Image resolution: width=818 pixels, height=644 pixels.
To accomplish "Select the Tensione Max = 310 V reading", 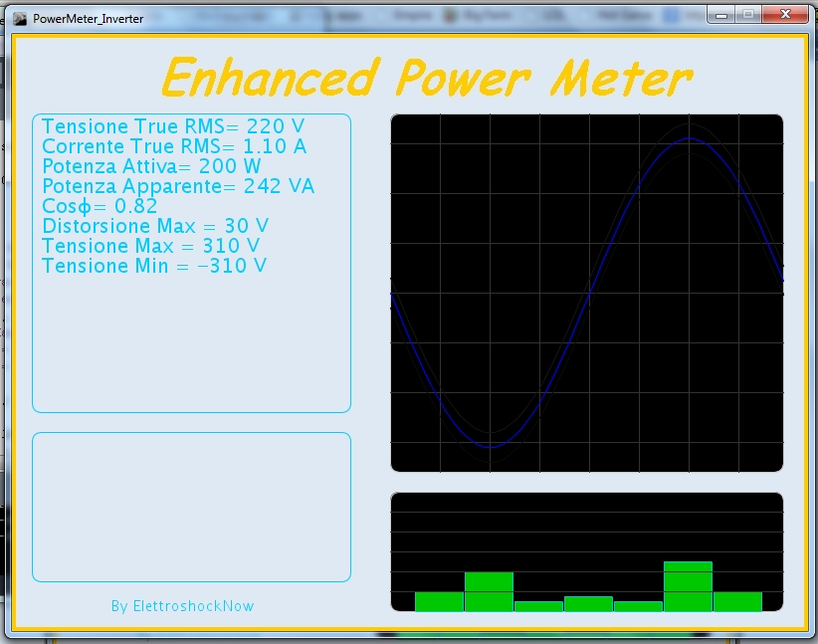I will [151, 245].
